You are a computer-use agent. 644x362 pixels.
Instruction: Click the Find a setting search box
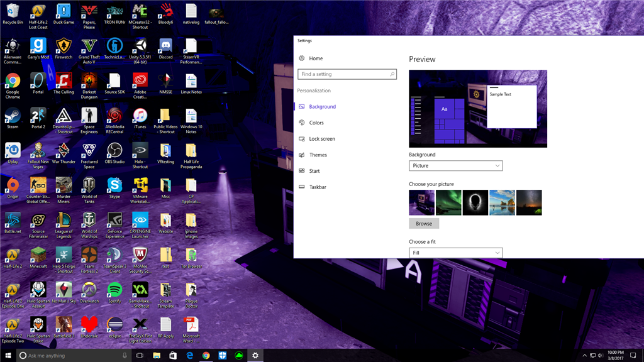click(x=347, y=74)
